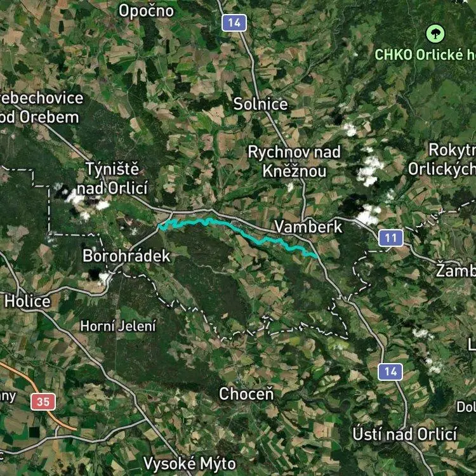Screen dimensions: 476x476
Task: Click the road 14 shield near Opočno
Action: click(234, 23)
